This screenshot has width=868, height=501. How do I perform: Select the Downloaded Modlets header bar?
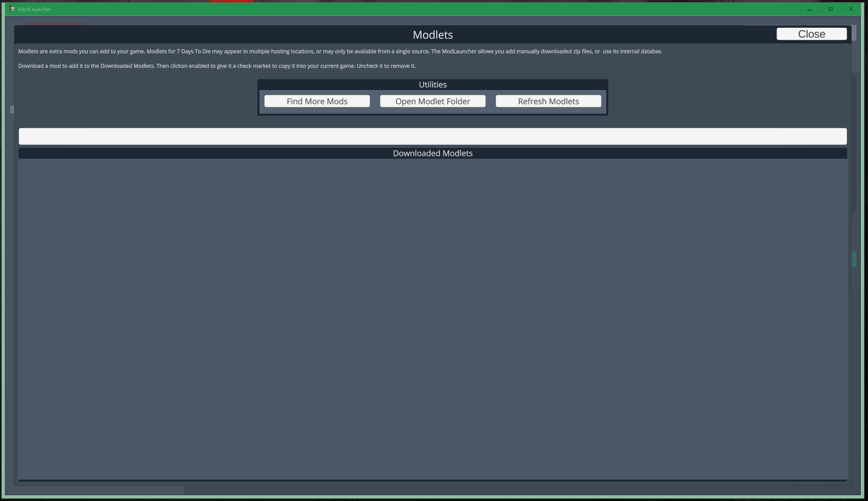(x=432, y=153)
